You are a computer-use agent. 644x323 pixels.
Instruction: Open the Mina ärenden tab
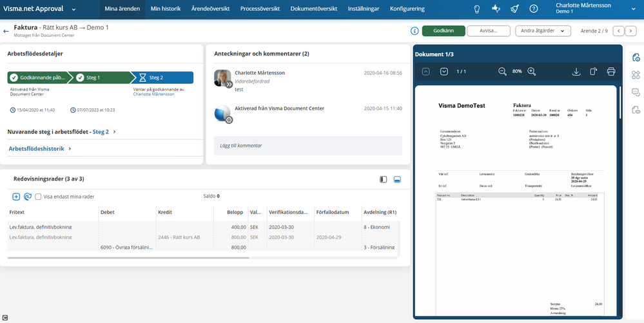pos(122,8)
